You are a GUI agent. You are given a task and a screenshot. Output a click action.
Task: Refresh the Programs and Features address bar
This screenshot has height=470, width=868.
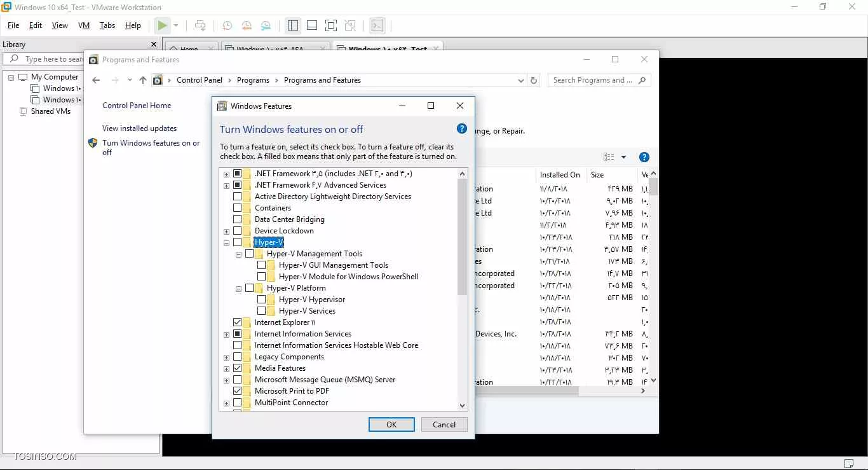tap(534, 80)
